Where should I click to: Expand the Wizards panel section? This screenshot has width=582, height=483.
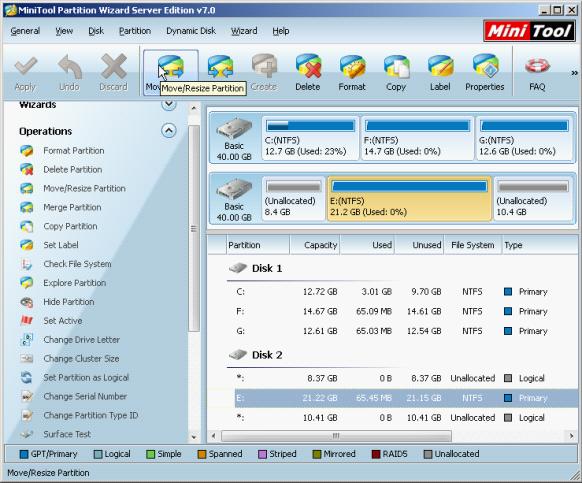coord(169,104)
